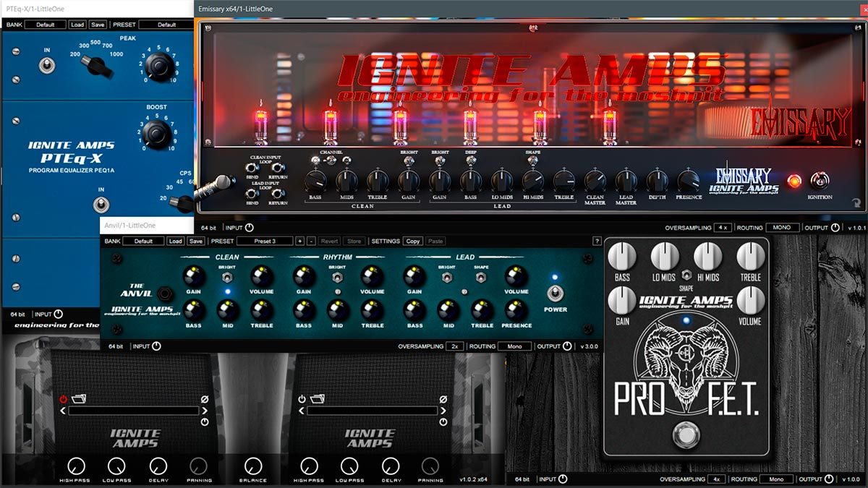Open Anvil OVERSAMPLING 2x selector
Viewport: 868px width, 488px height.
point(454,346)
